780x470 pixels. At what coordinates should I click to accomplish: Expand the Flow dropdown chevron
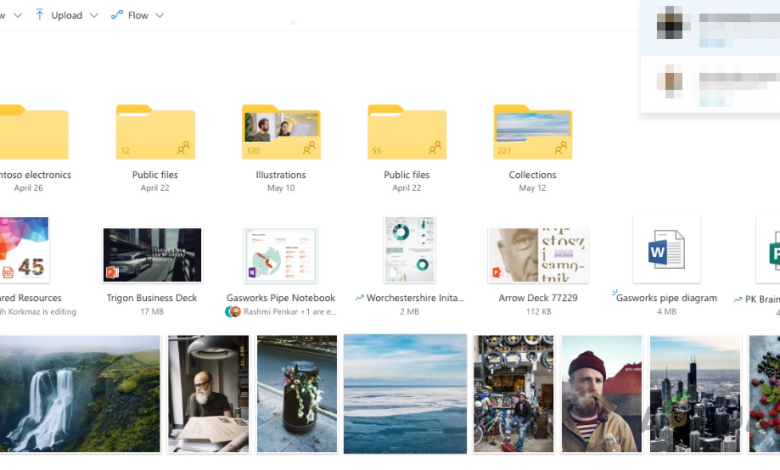pyautogui.click(x=160, y=15)
